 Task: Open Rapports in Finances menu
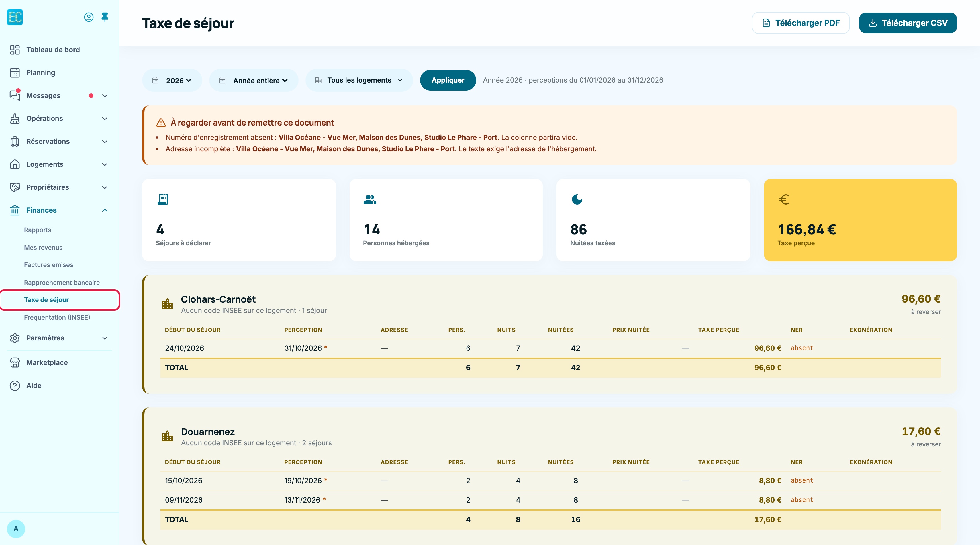click(37, 230)
